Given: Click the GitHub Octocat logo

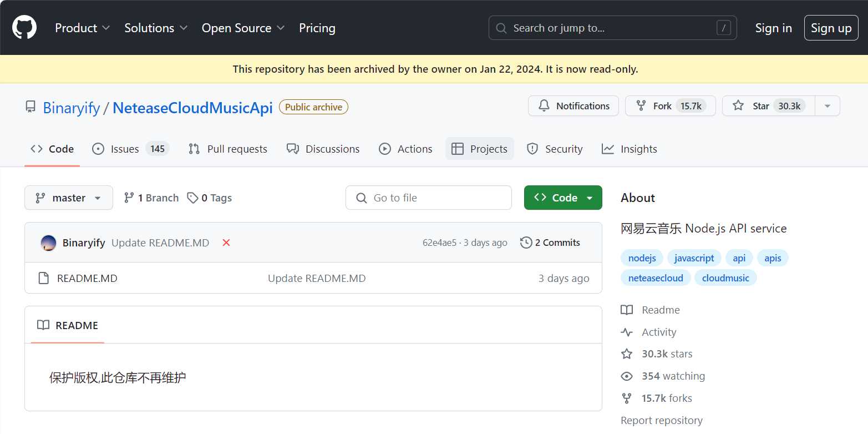Looking at the screenshot, I should pos(24,28).
